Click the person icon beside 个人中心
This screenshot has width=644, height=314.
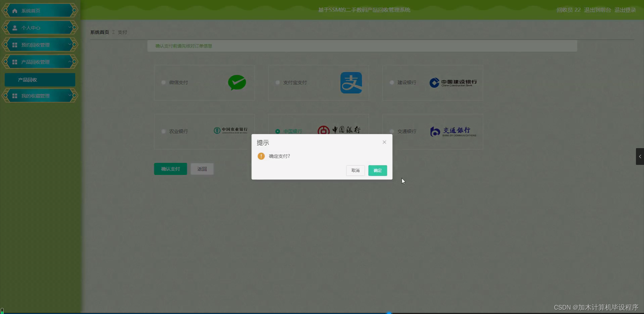click(15, 28)
